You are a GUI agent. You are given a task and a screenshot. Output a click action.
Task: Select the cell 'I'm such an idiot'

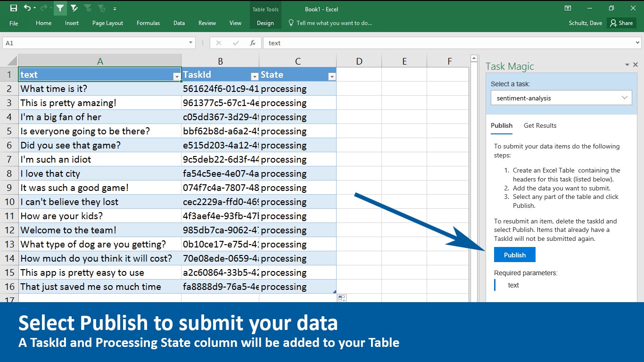[x=100, y=159]
